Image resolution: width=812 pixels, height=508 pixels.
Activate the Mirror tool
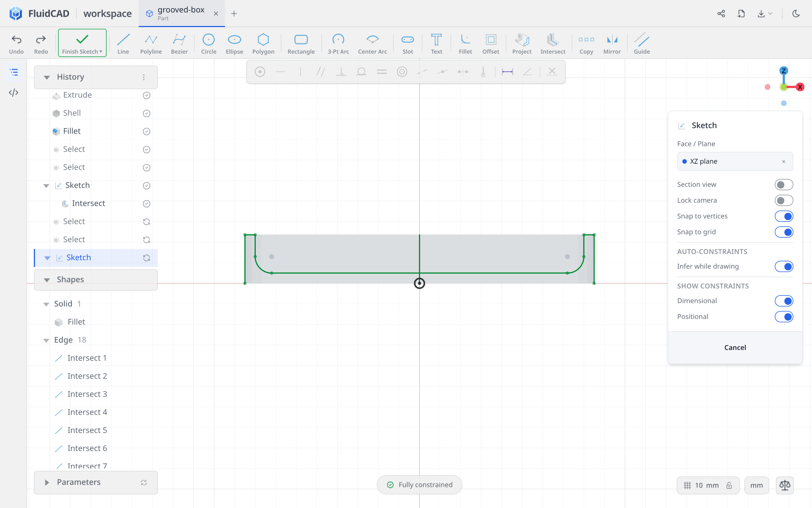612,44
